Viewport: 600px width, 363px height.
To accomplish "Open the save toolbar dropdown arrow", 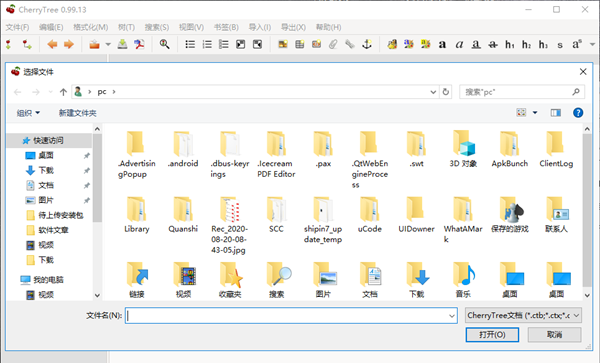I will pyautogui.click(x=108, y=44).
